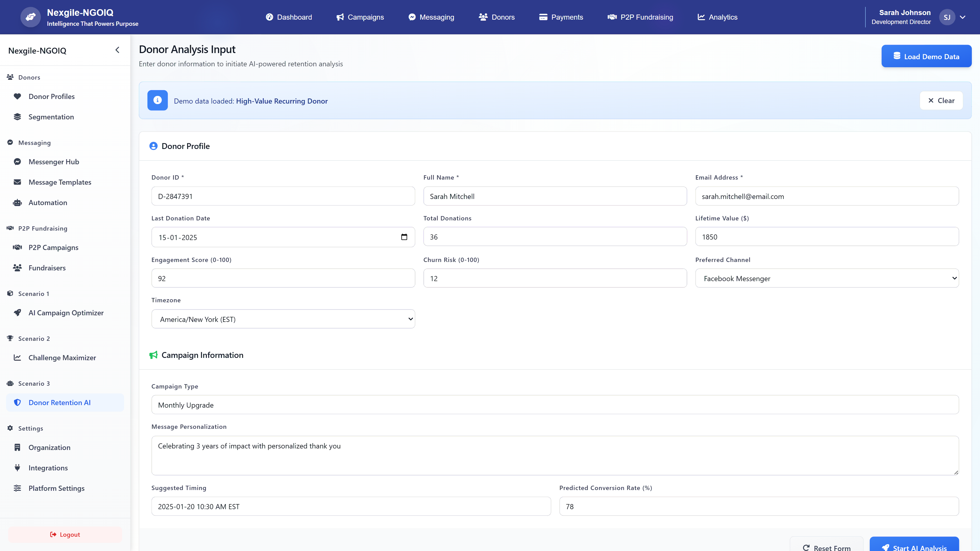Edit the Engagement Score field
The image size is (980, 551).
pyautogui.click(x=283, y=278)
